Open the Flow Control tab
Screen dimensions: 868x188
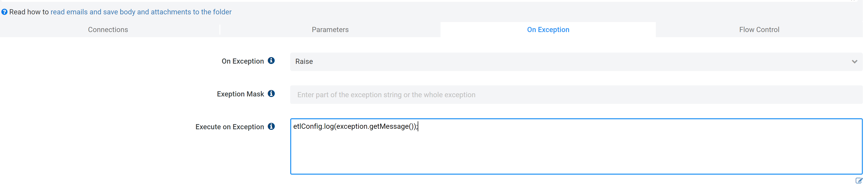(x=759, y=30)
